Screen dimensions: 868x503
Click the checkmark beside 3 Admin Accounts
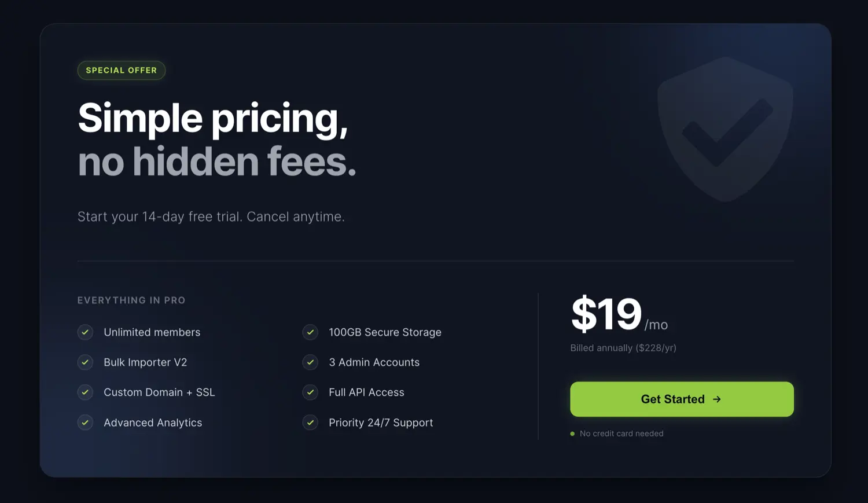click(x=310, y=362)
